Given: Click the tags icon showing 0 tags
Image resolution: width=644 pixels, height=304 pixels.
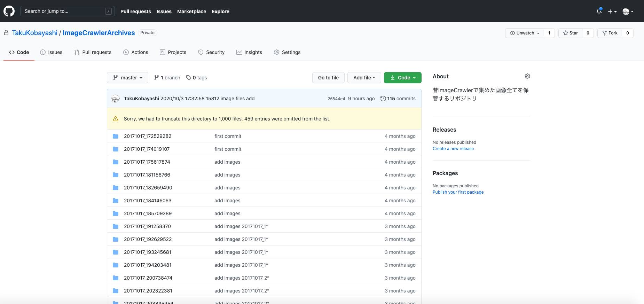Looking at the screenshot, I should [189, 78].
